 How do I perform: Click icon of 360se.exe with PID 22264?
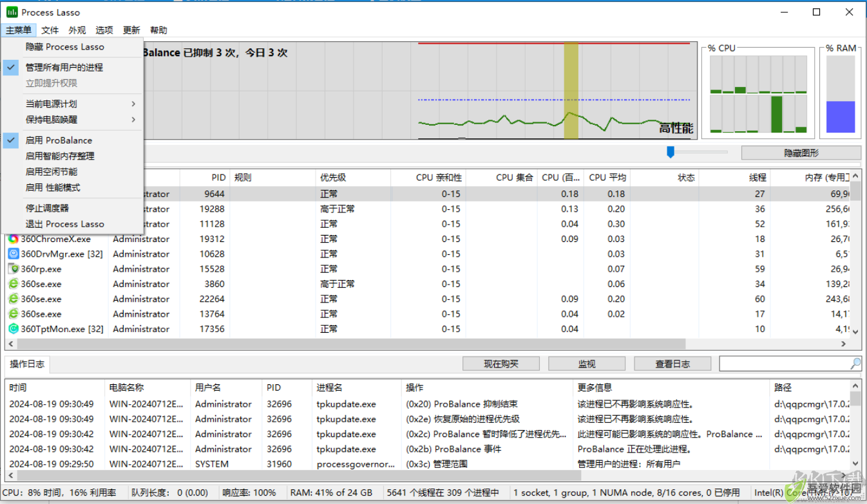(x=13, y=299)
